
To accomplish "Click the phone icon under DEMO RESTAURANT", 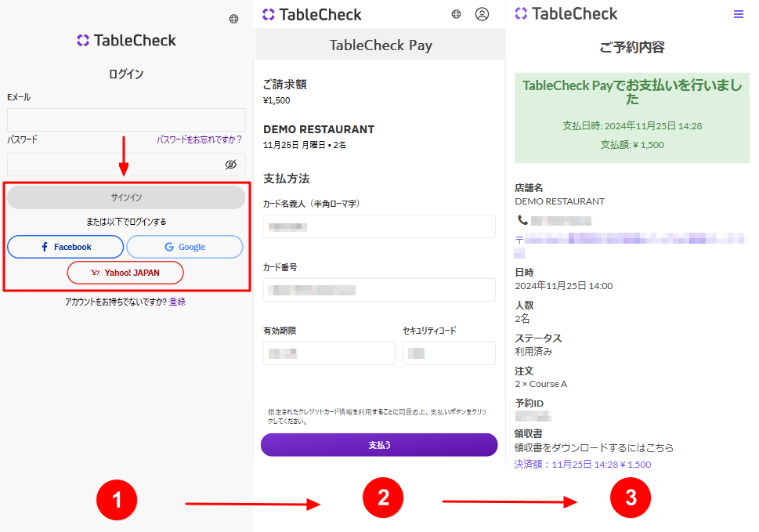I will pyautogui.click(x=522, y=220).
